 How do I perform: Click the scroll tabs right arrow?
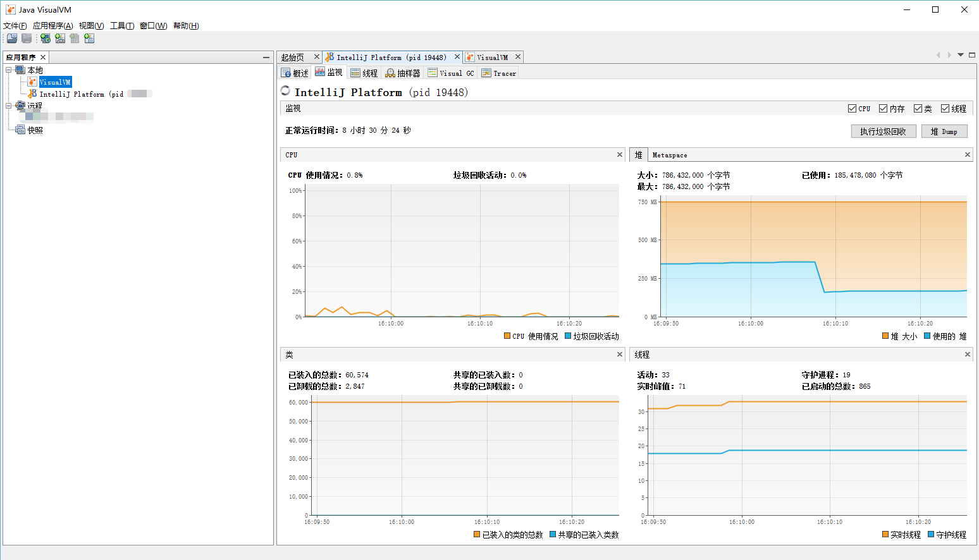point(949,55)
